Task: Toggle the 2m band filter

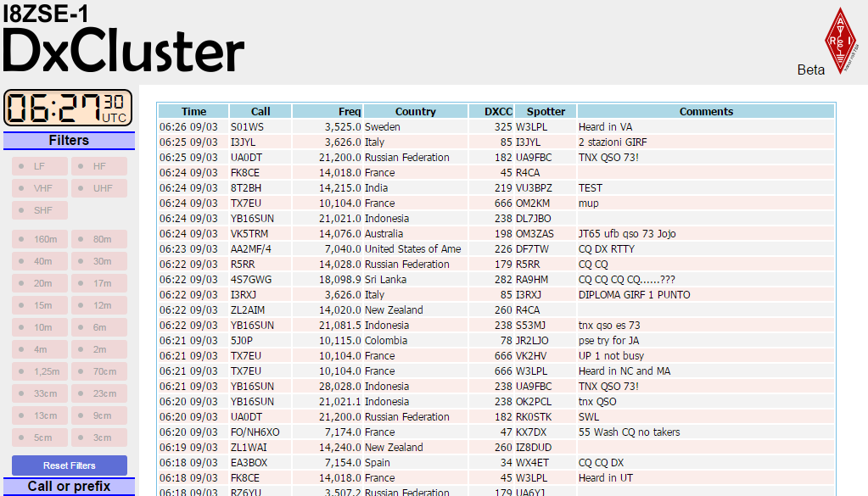Action: (x=99, y=349)
